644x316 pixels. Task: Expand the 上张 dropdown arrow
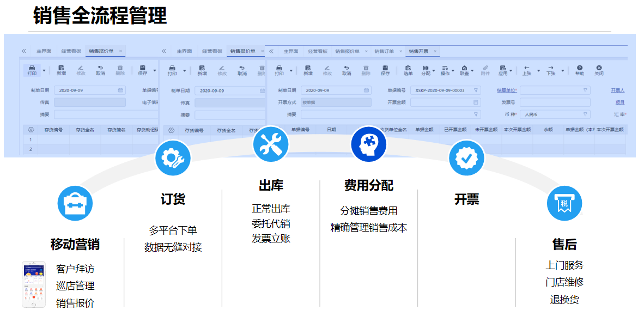click(x=538, y=71)
